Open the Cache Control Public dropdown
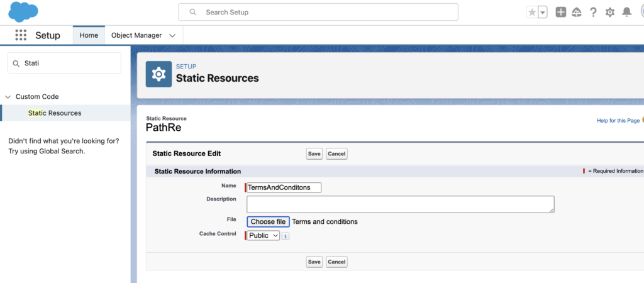Screen dimensions: 644x283 (264, 236)
